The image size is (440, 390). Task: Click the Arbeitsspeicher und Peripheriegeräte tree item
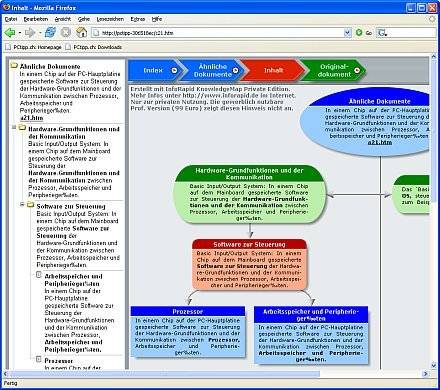[x=73, y=280]
